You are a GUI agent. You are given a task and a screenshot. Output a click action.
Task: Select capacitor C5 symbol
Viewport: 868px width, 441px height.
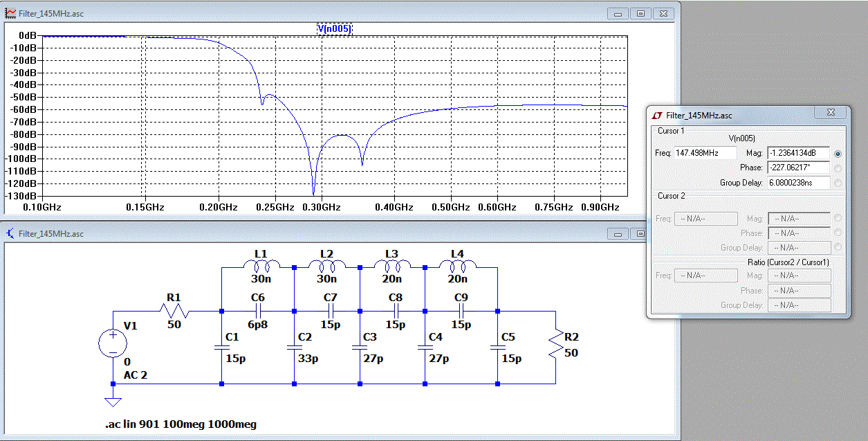coord(497,348)
